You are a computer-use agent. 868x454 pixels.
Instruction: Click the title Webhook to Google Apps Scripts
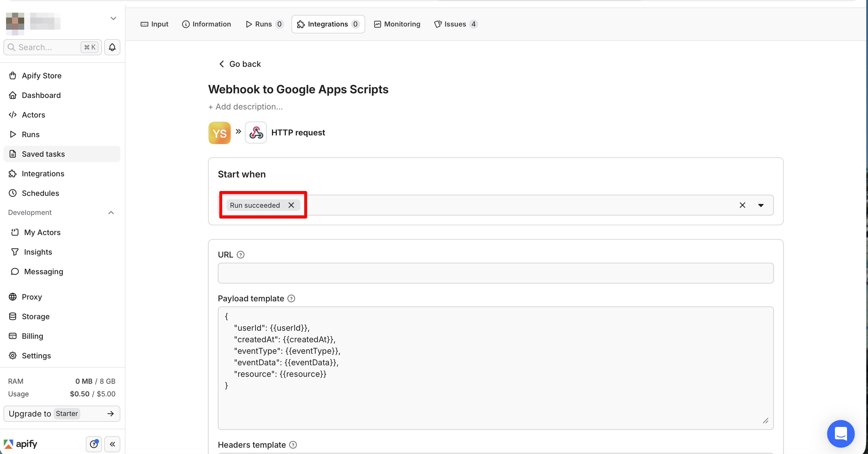click(298, 89)
